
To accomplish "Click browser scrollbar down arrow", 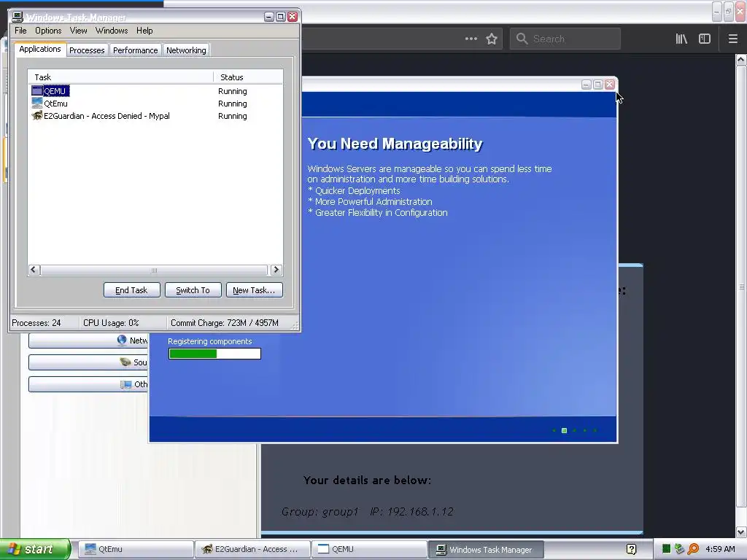I will (741, 532).
